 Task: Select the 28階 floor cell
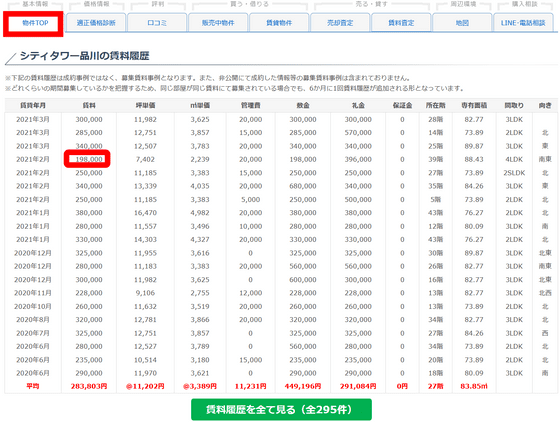tap(436, 119)
